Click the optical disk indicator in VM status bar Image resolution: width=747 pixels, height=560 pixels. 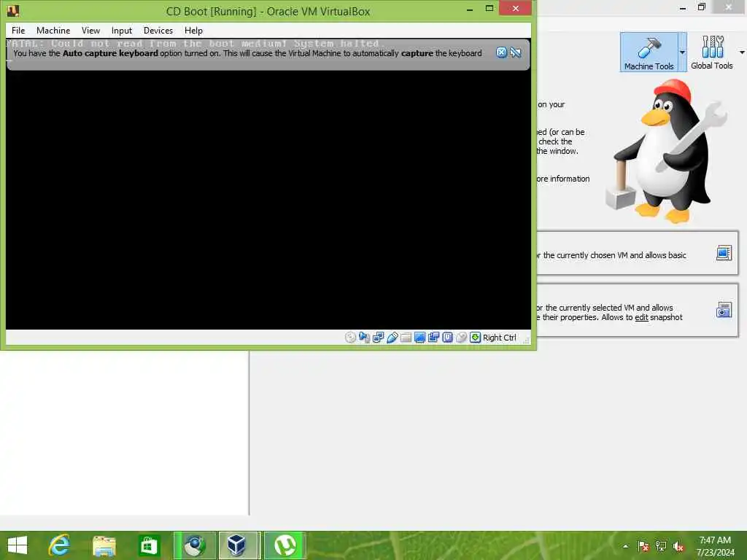[350, 338]
